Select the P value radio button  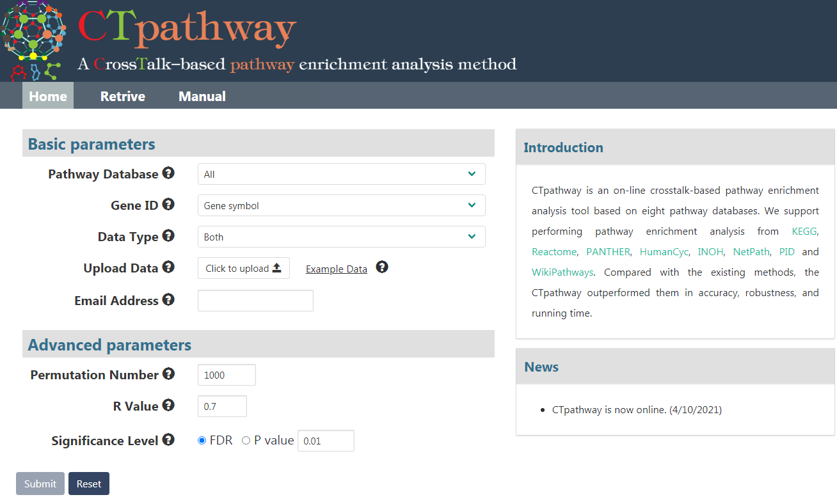tap(246, 441)
